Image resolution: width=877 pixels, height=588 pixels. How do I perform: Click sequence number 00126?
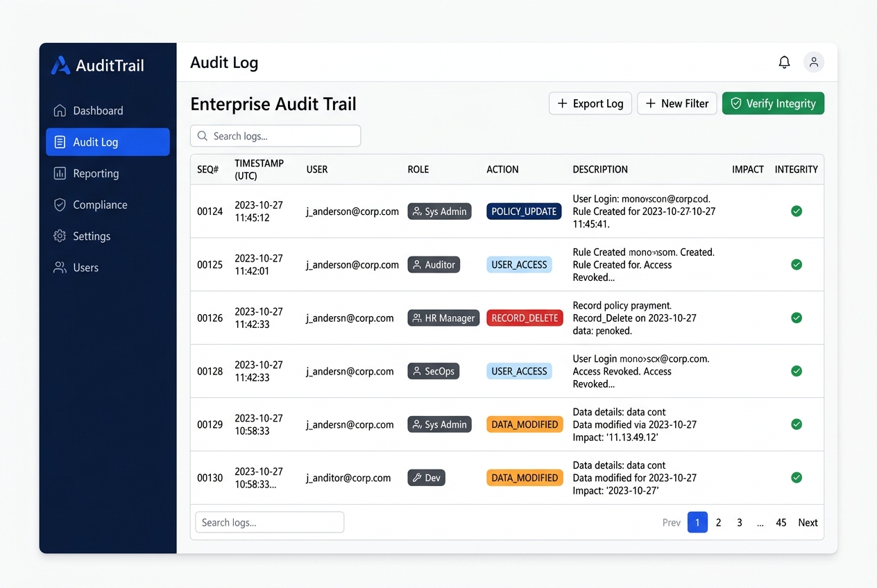(x=210, y=318)
